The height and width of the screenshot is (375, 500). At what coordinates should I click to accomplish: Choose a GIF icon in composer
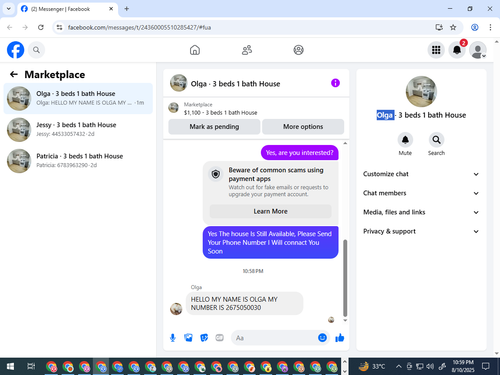[x=219, y=338]
